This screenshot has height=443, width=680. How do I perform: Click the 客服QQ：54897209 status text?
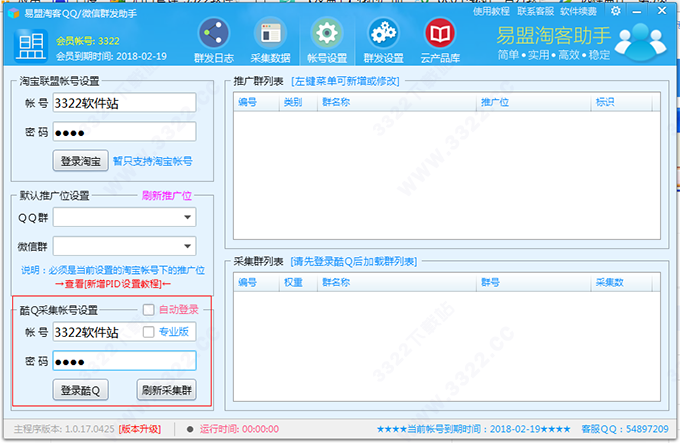tap(625, 429)
